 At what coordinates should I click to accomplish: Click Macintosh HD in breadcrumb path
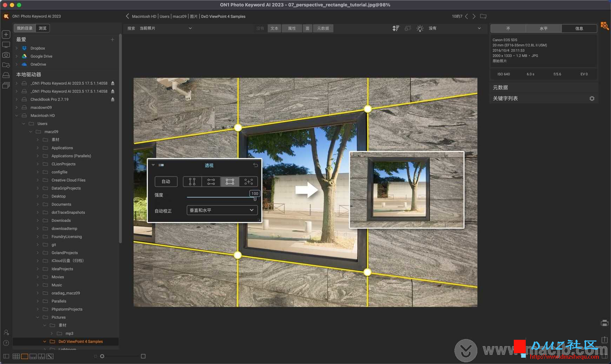point(144,16)
